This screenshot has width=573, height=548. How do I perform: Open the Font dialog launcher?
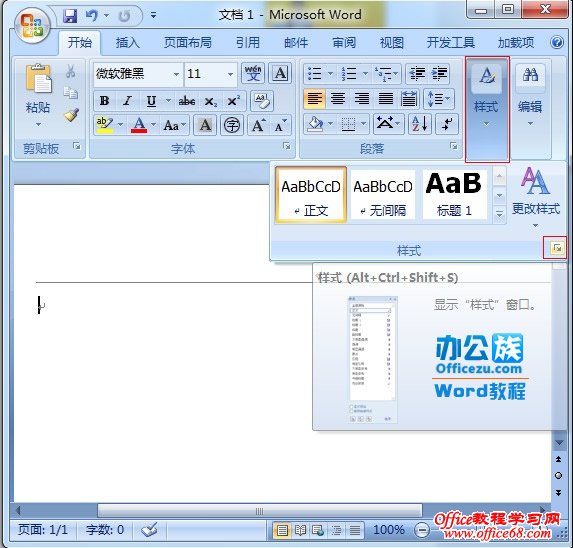pos(286,146)
